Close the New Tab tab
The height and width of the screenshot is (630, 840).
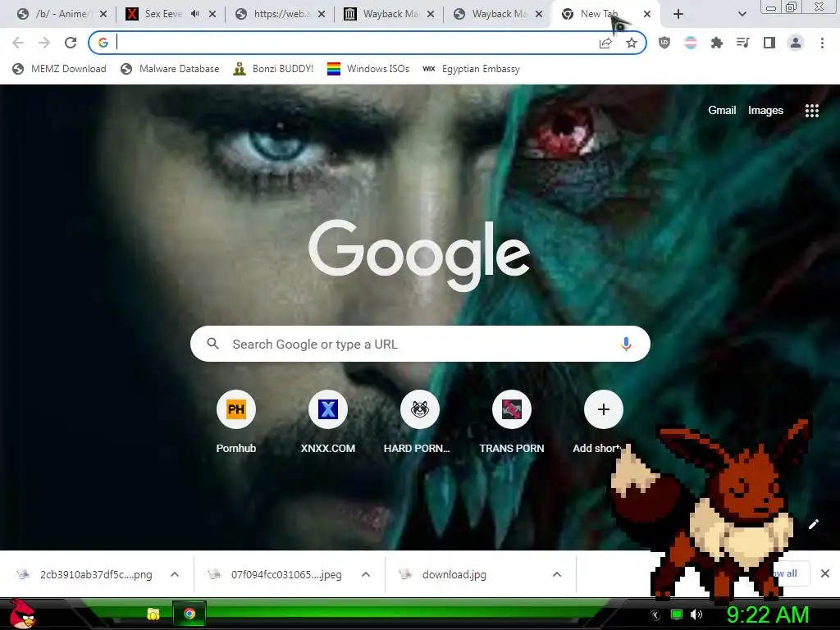[647, 14]
